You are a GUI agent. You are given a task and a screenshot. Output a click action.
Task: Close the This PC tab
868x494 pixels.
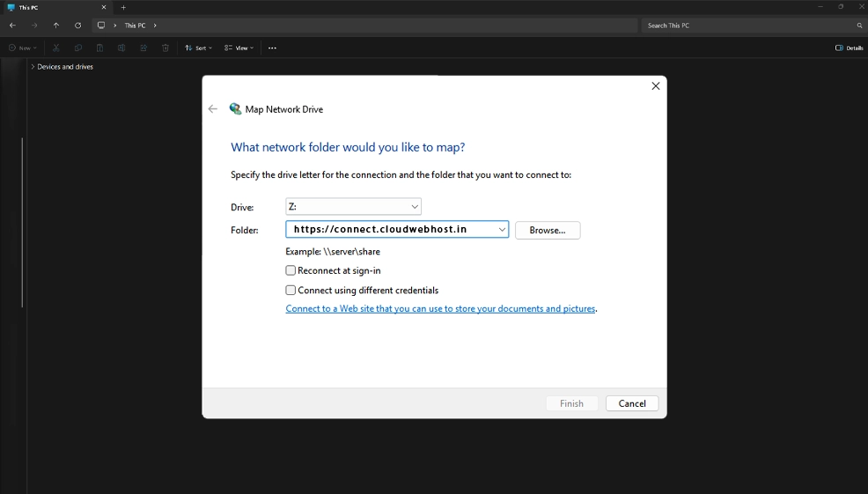pyautogui.click(x=104, y=8)
